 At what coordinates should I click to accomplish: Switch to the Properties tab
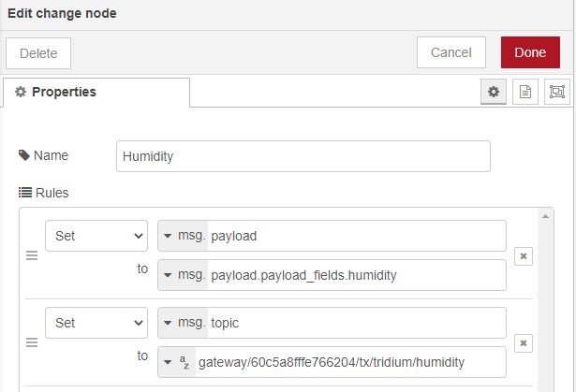point(96,92)
